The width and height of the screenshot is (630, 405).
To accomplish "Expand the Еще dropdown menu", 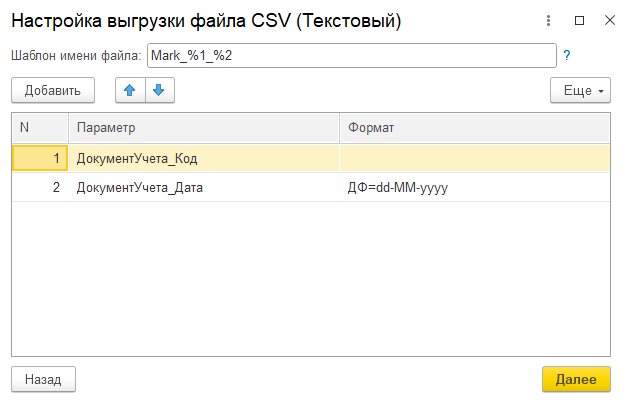I will click(x=580, y=90).
